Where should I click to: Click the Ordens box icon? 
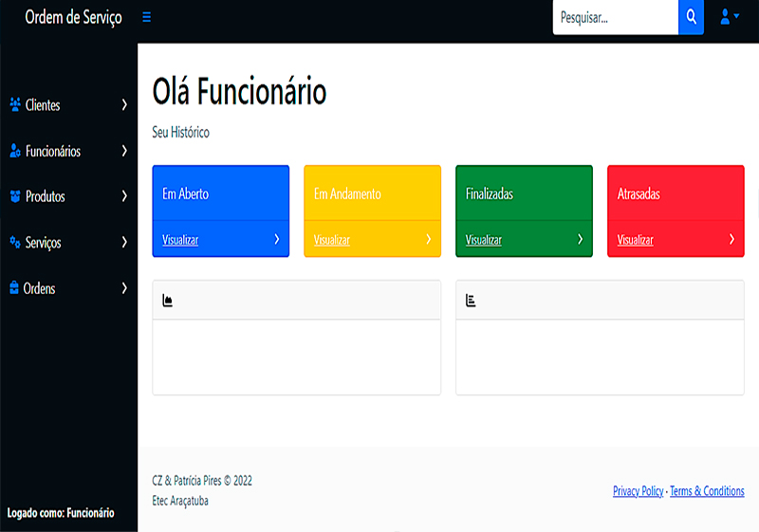14,288
